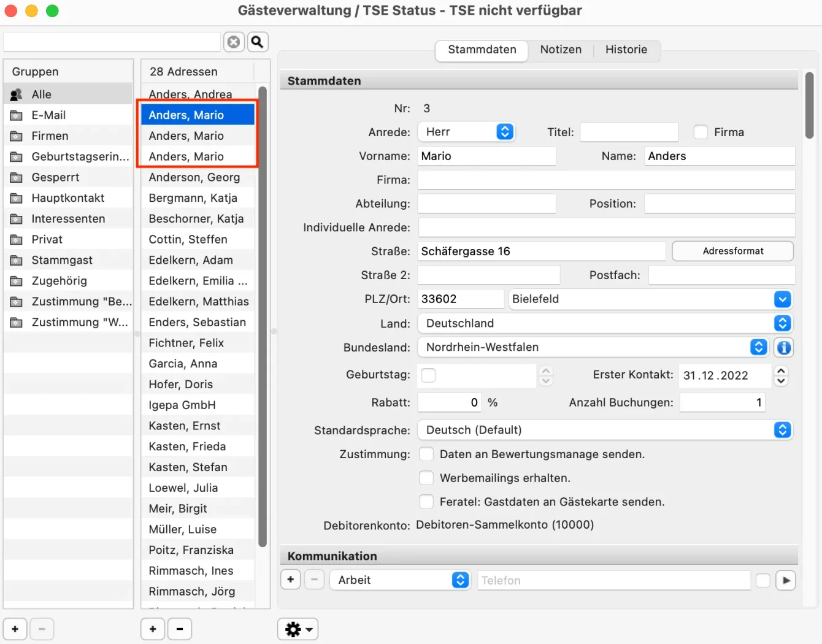822x644 pixels.
Task: Click the PLZ field 33602
Action: pyautogui.click(x=461, y=299)
